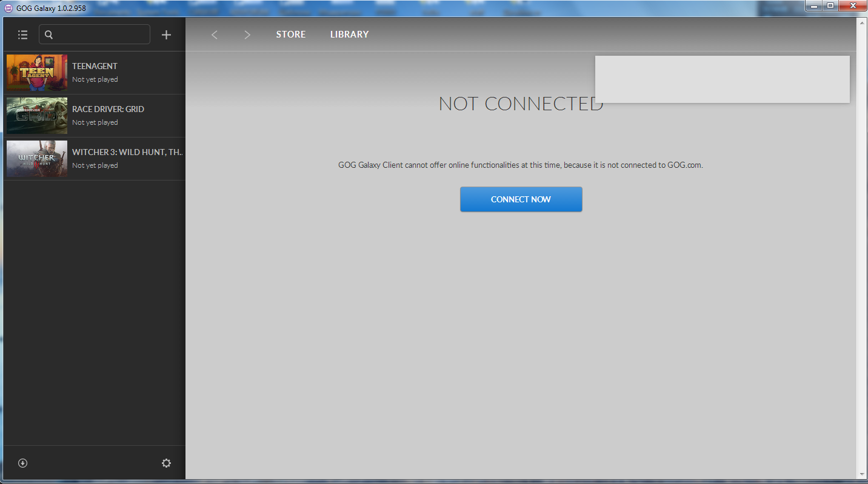
Task: Open the downloads icon at sidebar bottom
Action: (x=23, y=463)
